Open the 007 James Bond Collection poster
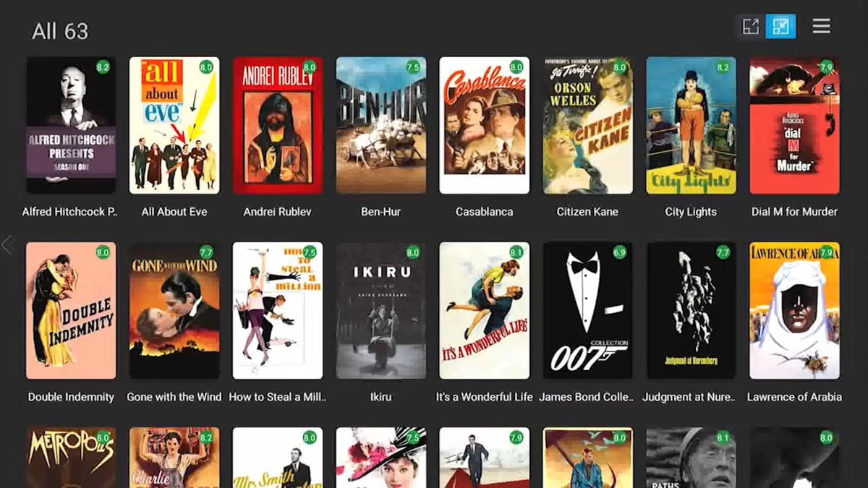 [x=588, y=310]
